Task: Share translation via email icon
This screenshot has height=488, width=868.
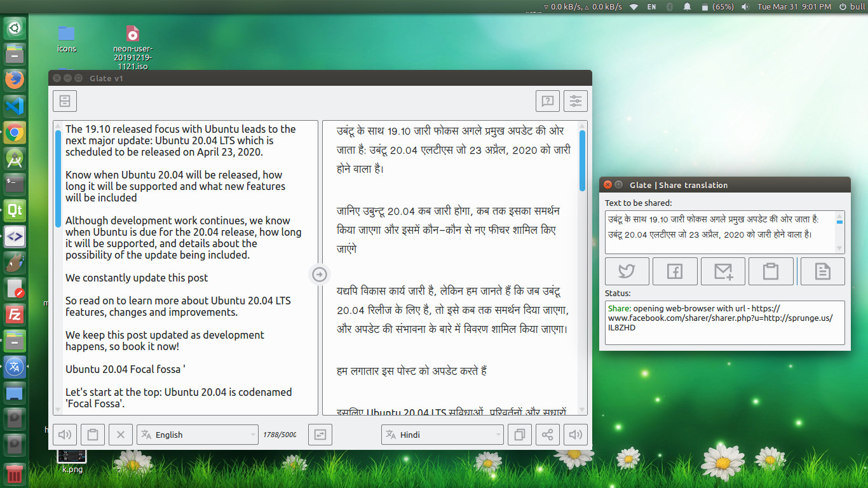Action: 722,271
